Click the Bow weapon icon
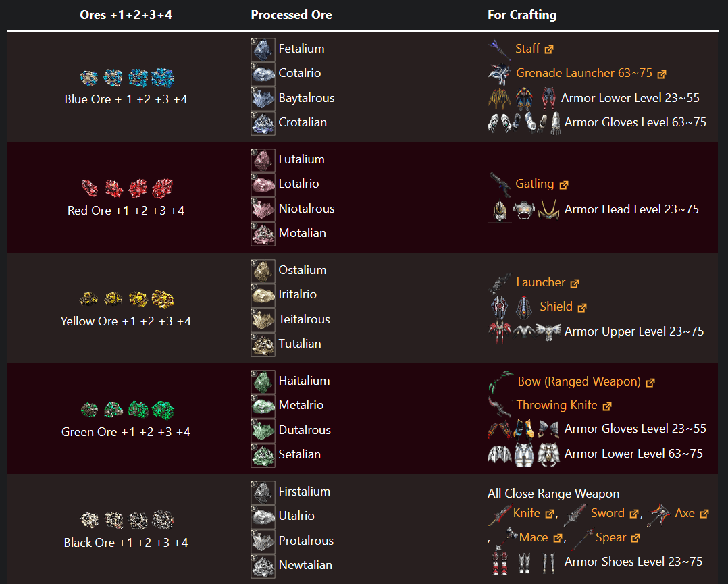 point(500,382)
